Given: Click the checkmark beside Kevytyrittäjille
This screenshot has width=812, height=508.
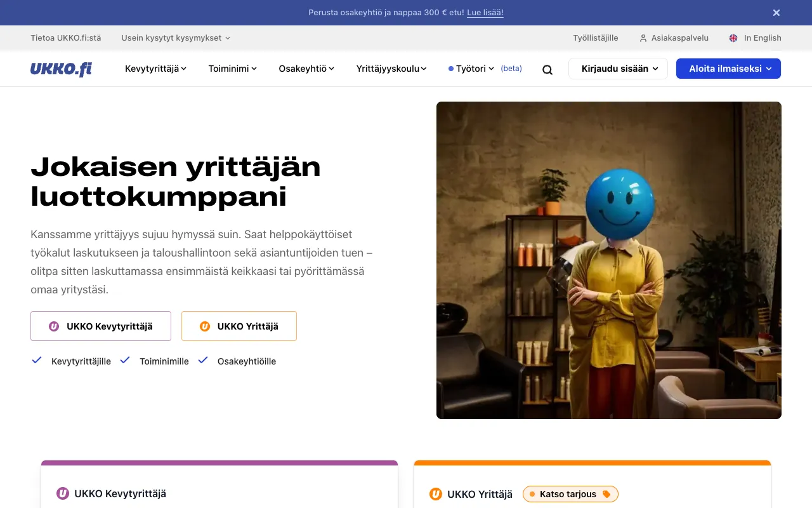Looking at the screenshot, I should (x=37, y=360).
